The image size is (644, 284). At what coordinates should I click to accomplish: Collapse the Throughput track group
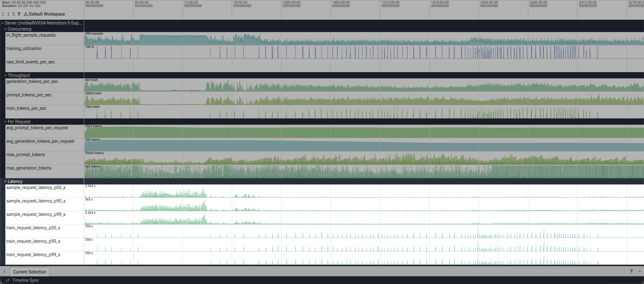[5, 75]
